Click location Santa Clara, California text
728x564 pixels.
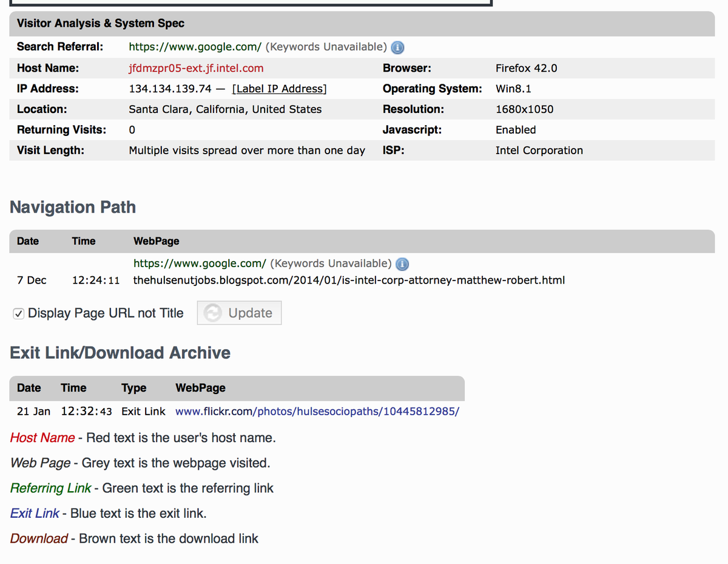tap(225, 109)
